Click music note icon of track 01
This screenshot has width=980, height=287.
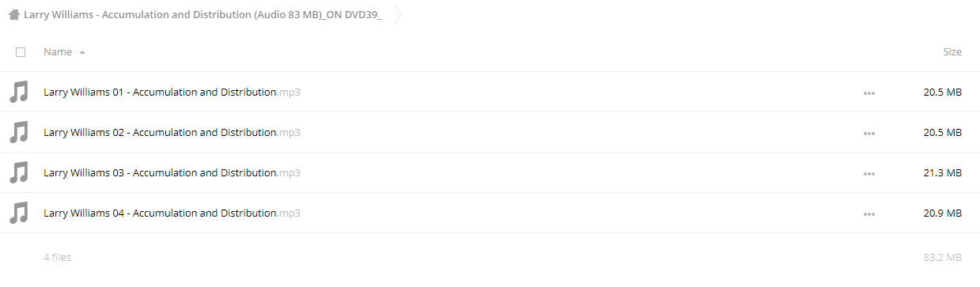click(x=18, y=92)
